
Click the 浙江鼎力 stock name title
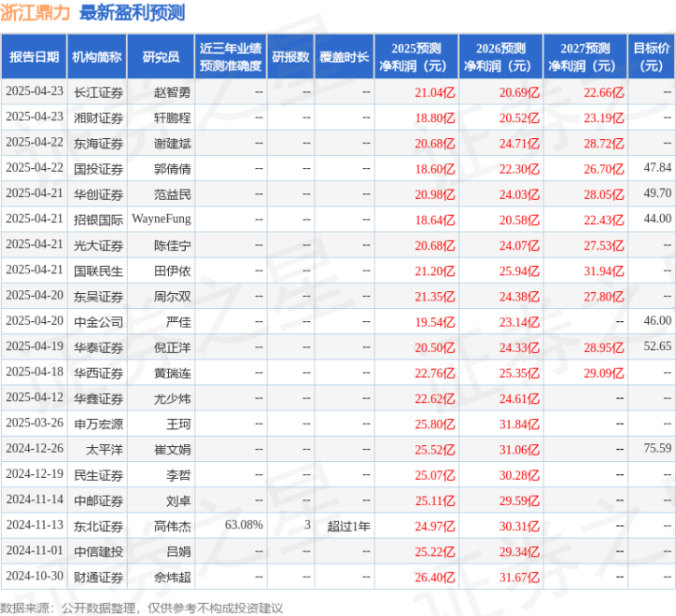point(37,13)
